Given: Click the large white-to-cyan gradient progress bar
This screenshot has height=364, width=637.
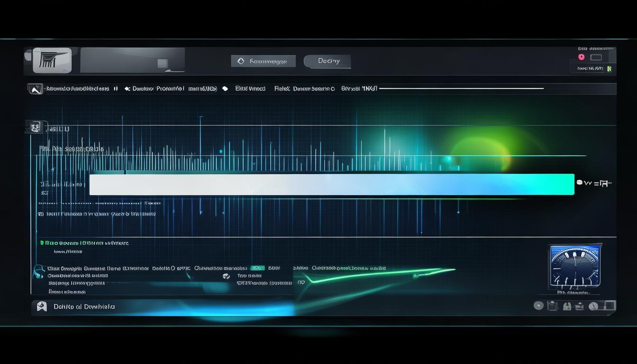Looking at the screenshot, I should click(x=332, y=184).
